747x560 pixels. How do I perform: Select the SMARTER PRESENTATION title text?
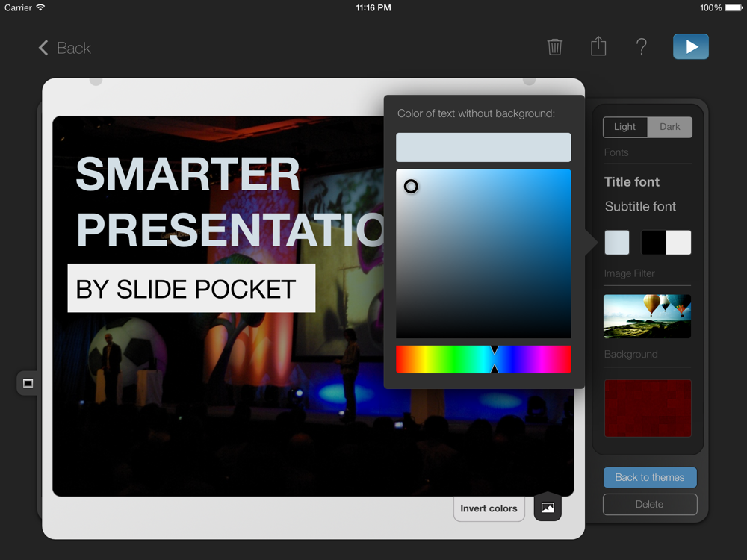[x=230, y=202]
